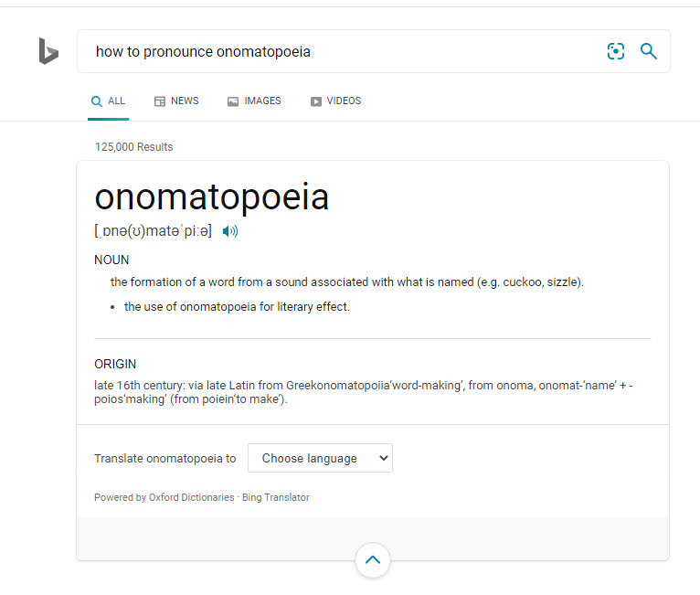The width and height of the screenshot is (700, 595).
Task: Switch to the IMAGES tab
Action: (x=262, y=101)
